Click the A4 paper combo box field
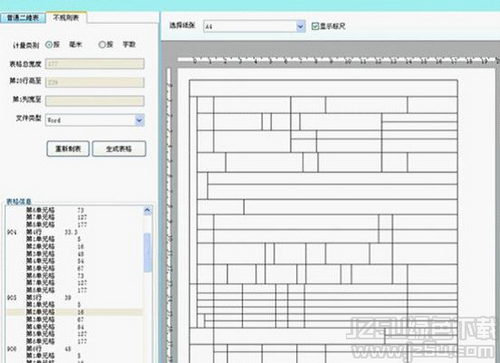 pyautogui.click(x=254, y=26)
